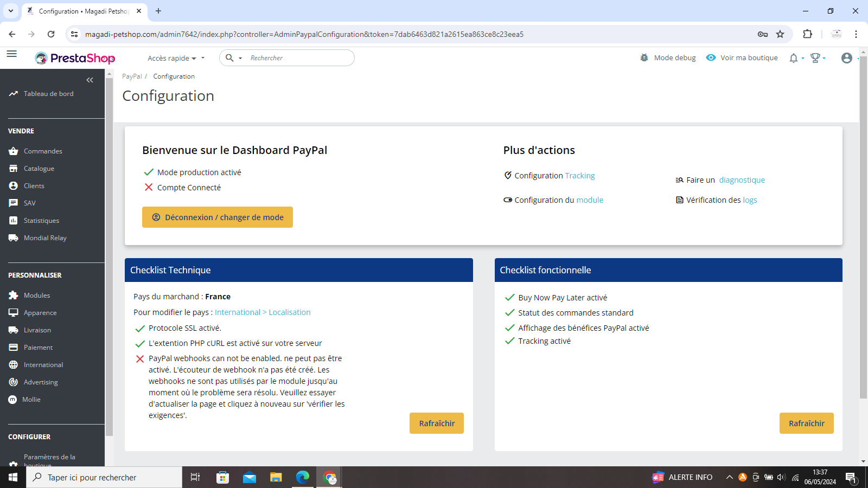Screen dimensions: 868x488
Task: Click the PayPal breadcrumb link
Action: pyautogui.click(x=132, y=76)
